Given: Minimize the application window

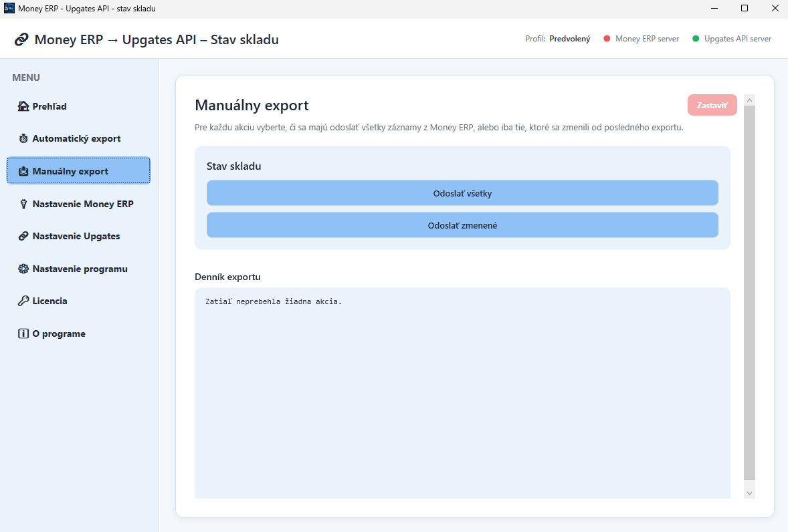Looking at the screenshot, I should coord(714,8).
